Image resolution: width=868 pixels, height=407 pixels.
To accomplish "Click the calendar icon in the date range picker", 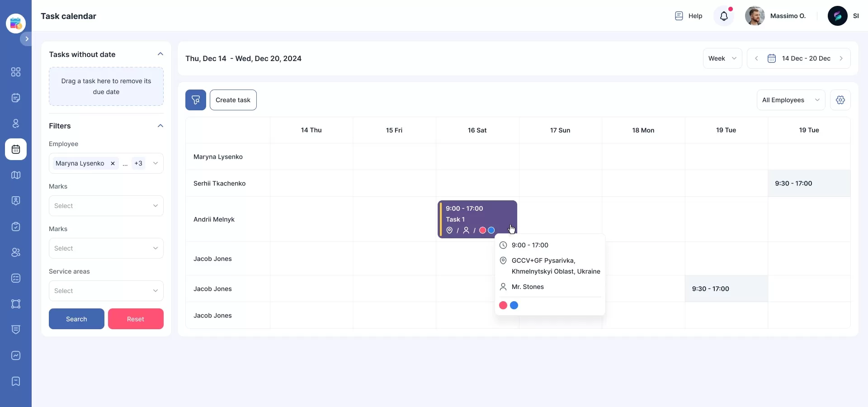I will (x=773, y=58).
